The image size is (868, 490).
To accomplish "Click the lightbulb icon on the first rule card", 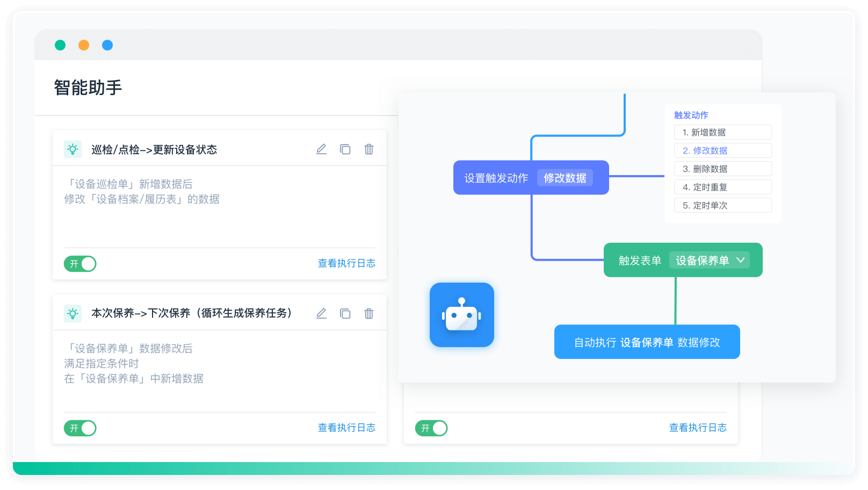I will (x=71, y=149).
